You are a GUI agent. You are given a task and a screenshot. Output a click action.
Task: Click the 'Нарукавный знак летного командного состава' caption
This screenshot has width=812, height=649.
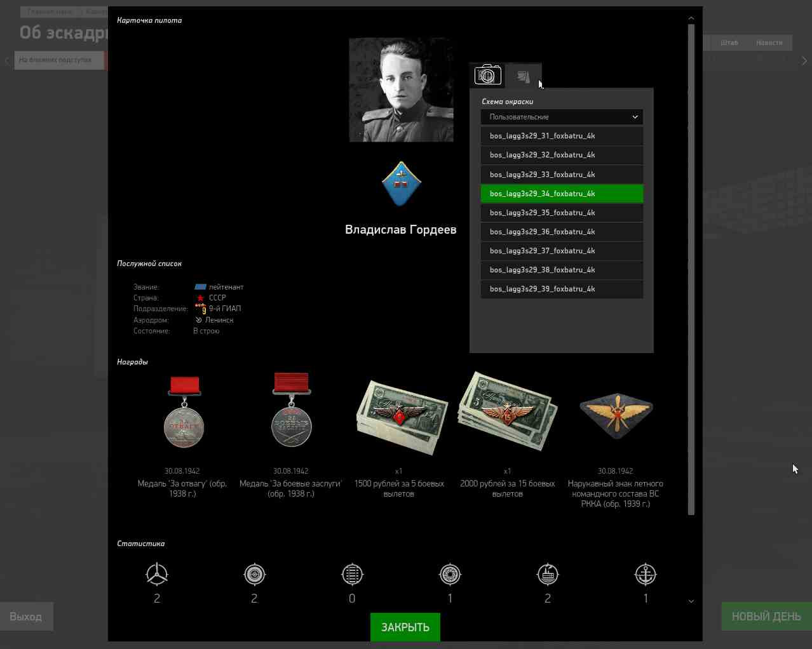click(616, 493)
